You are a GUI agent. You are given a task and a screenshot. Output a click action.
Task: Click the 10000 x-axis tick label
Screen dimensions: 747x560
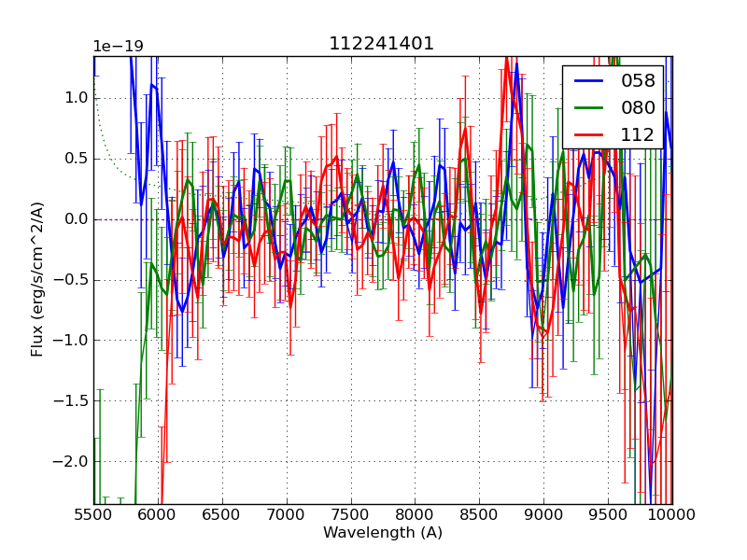point(670,514)
